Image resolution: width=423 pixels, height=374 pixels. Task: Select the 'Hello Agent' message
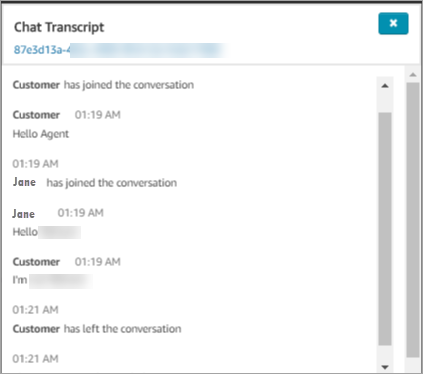41,134
